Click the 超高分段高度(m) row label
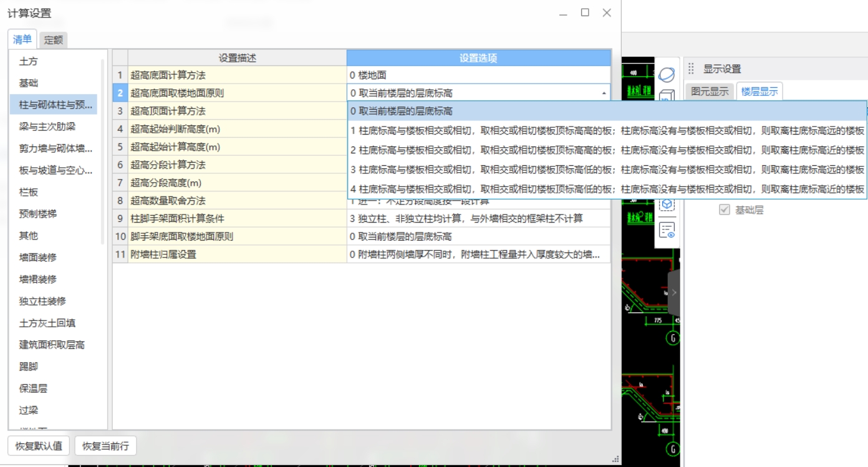 click(x=237, y=183)
